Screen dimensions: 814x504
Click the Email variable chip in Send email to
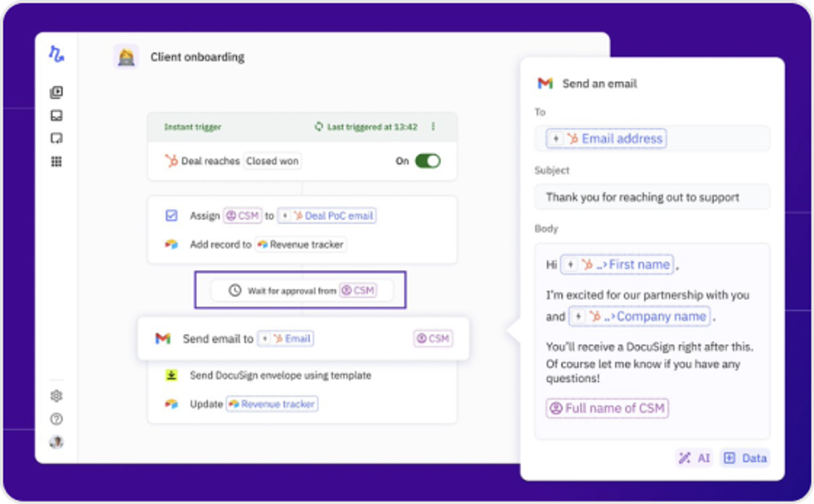(286, 339)
